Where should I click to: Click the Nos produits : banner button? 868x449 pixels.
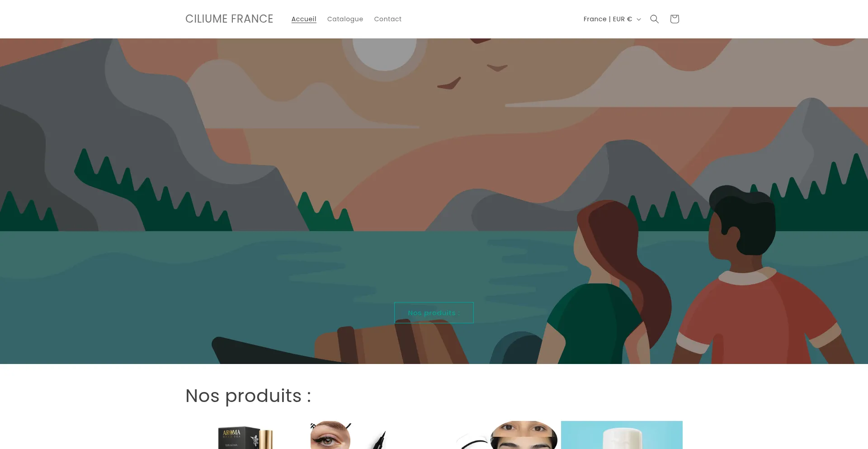coord(434,313)
